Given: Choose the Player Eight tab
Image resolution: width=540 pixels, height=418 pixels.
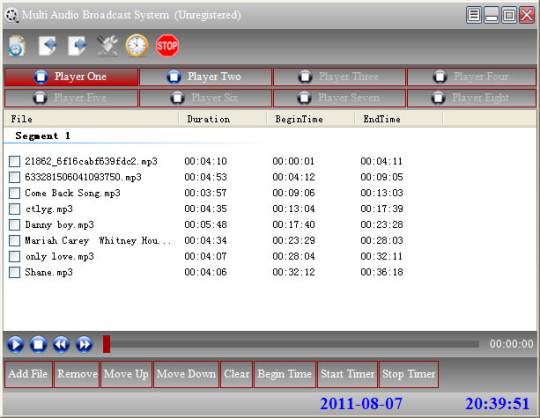Looking at the screenshot, I should (471, 98).
